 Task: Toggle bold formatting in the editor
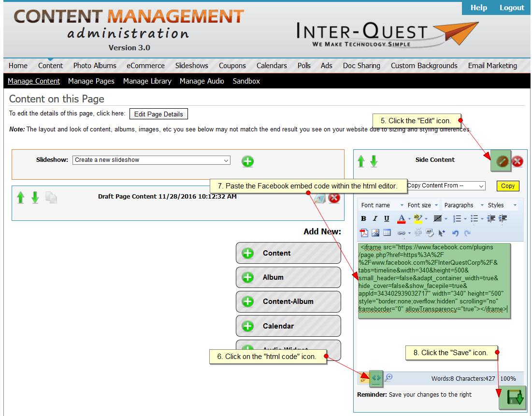click(x=364, y=218)
